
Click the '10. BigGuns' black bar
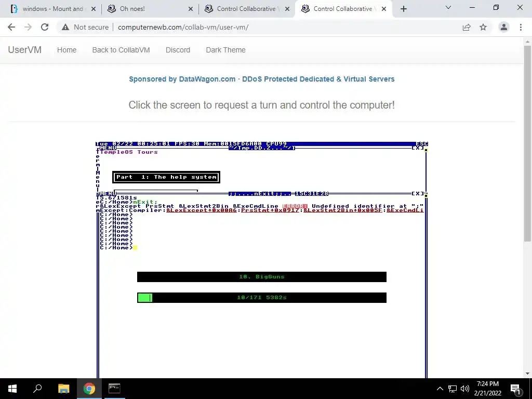click(x=262, y=277)
